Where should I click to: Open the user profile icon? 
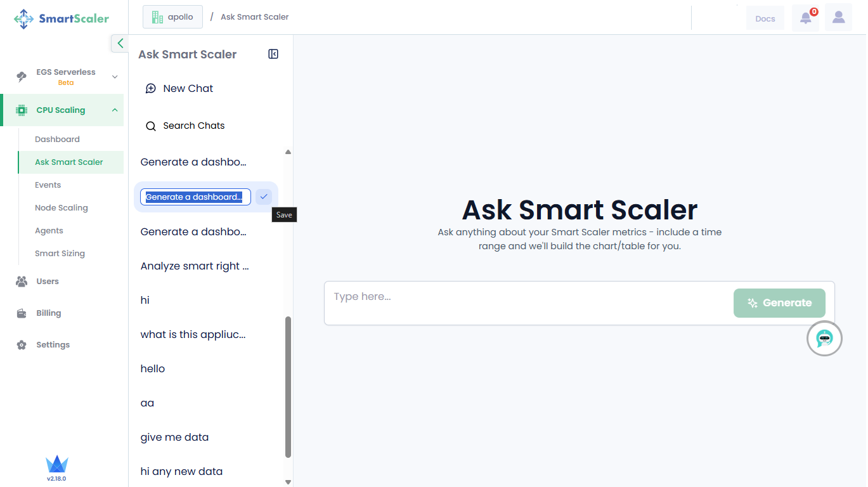tap(838, 18)
